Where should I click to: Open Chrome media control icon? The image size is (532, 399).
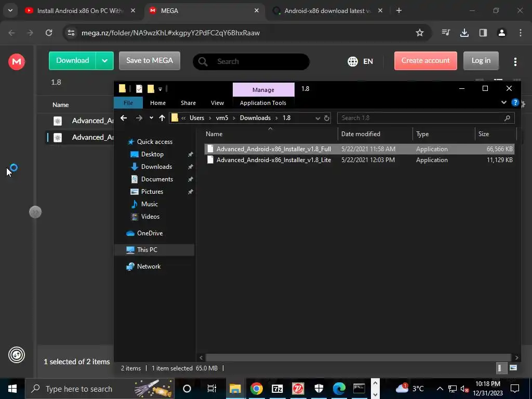tap(445, 33)
